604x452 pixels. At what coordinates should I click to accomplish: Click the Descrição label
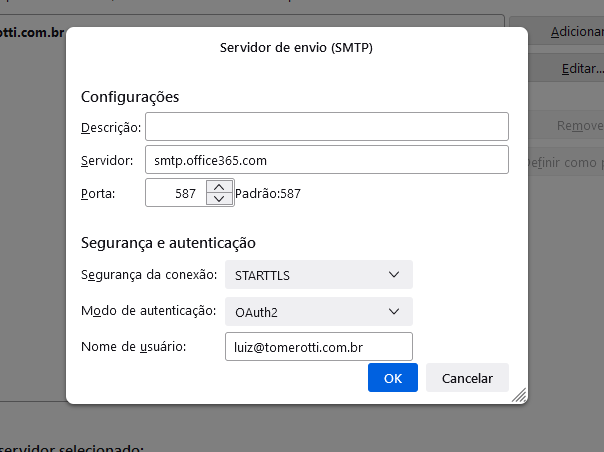(x=111, y=127)
